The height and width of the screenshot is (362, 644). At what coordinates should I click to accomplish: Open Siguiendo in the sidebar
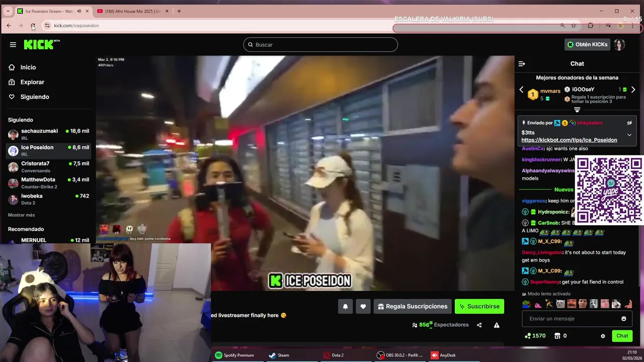tap(35, 97)
